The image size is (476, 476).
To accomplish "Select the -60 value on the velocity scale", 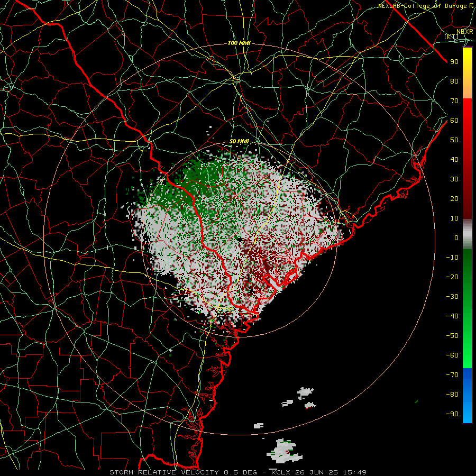I will 452,355.
